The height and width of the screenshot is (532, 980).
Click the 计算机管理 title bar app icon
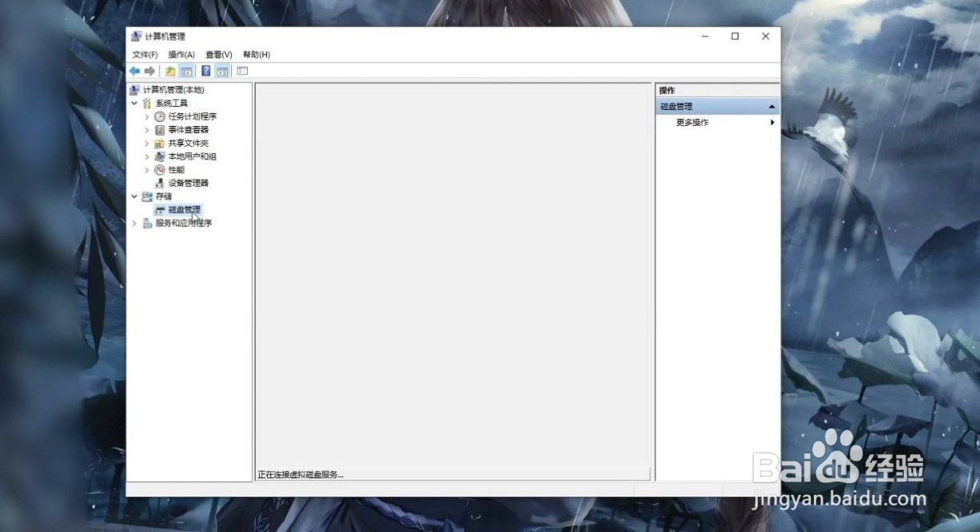pyautogui.click(x=136, y=37)
